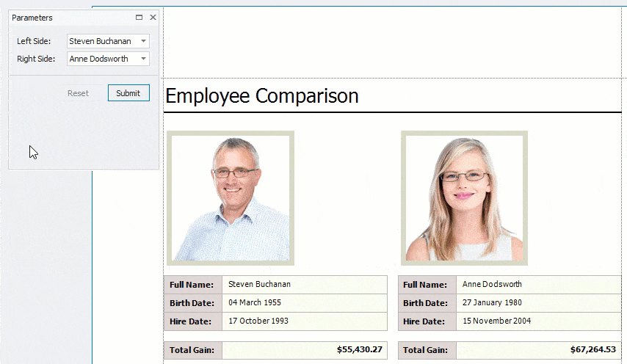This screenshot has width=627, height=364.
Task: Maximize the Parameters panel
Action: click(x=139, y=18)
